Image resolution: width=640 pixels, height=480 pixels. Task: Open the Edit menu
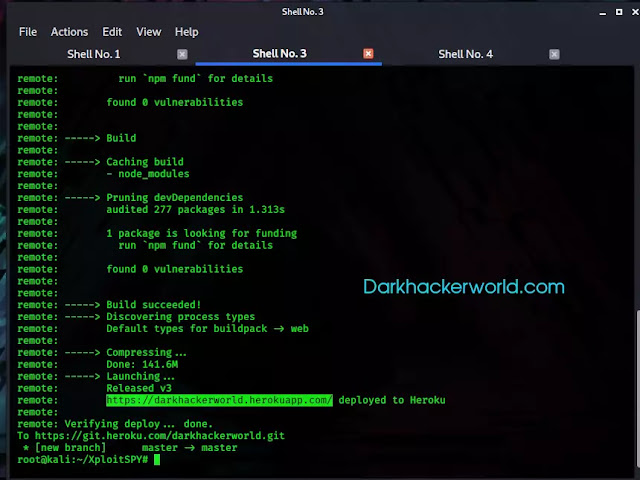coord(112,32)
